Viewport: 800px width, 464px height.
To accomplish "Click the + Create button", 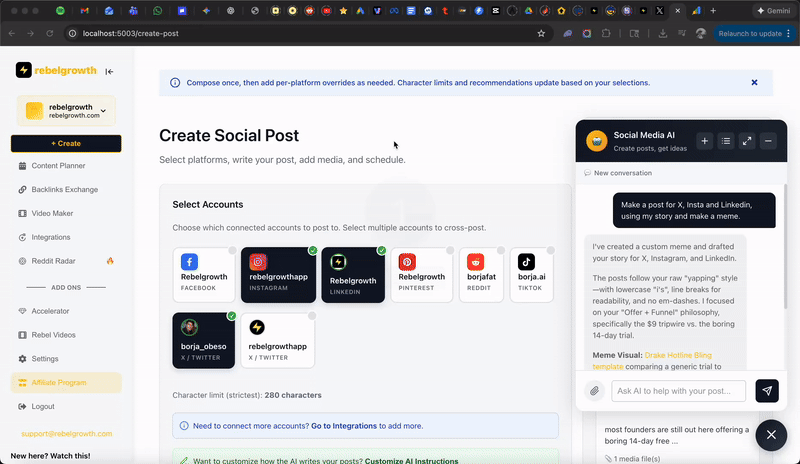I will click(x=66, y=143).
